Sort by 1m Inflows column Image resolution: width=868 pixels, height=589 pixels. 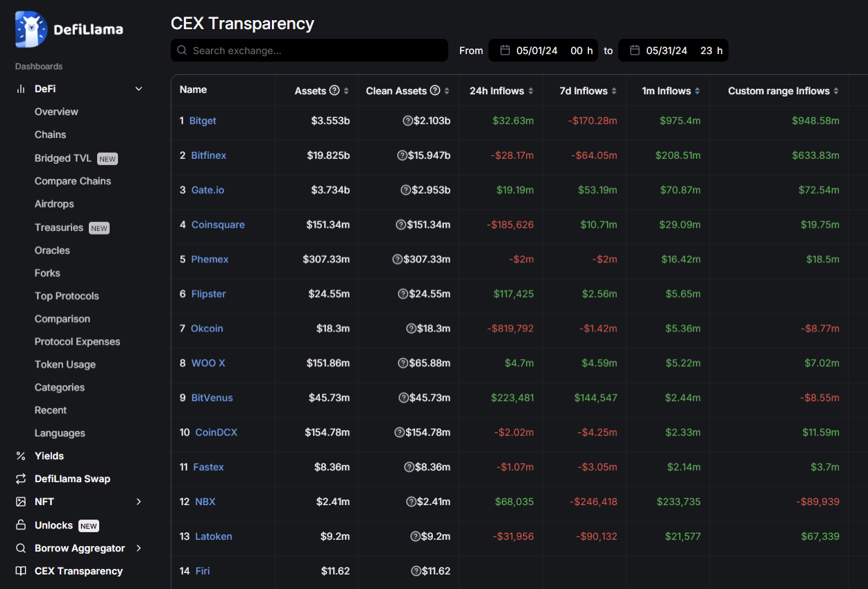(671, 91)
